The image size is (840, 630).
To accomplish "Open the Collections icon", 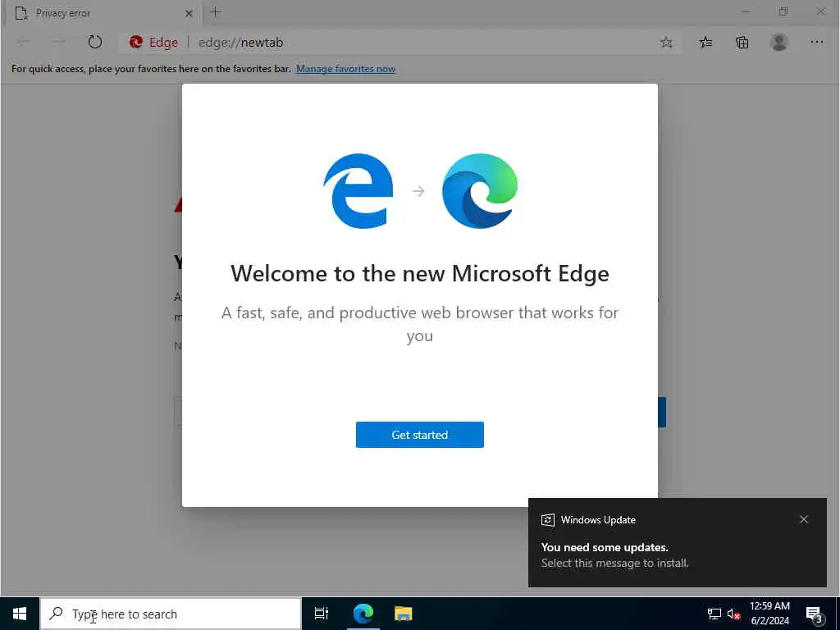I will [742, 43].
